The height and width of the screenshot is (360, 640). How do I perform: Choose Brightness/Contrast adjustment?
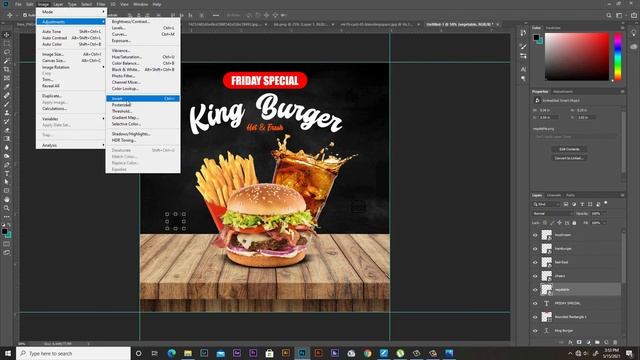coord(143,22)
